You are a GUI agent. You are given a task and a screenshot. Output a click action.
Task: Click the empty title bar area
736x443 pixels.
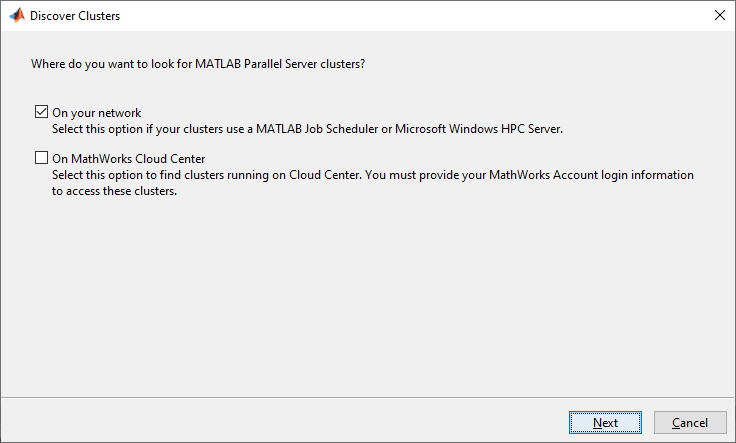(400, 16)
